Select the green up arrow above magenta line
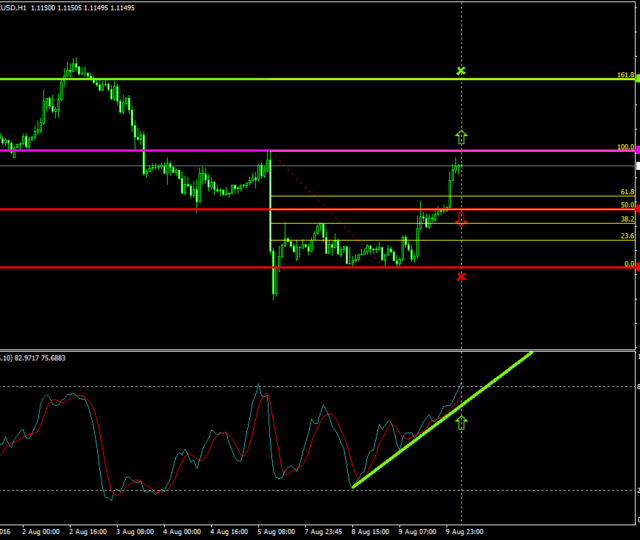 pyautogui.click(x=461, y=136)
